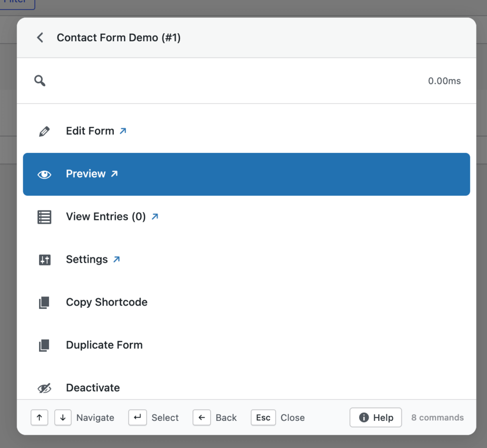Screen dimensions: 487x448
Task: Click the magnifying glass search icon
Action: [x=40, y=81]
